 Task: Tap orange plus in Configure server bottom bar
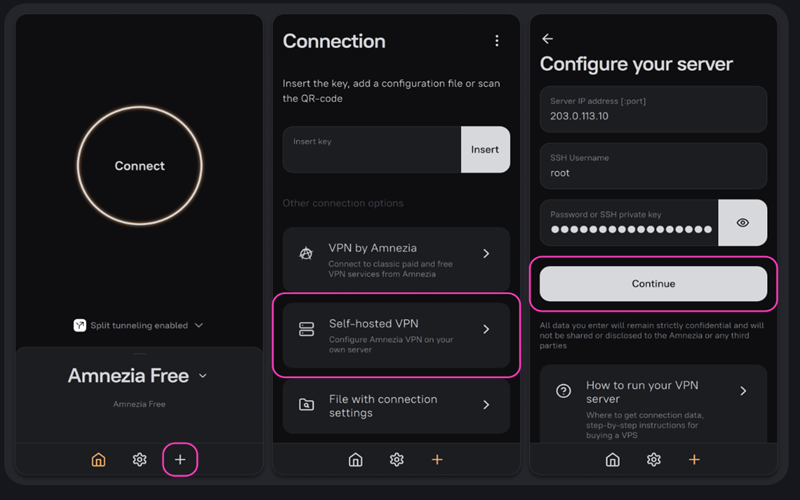pyautogui.click(x=694, y=460)
